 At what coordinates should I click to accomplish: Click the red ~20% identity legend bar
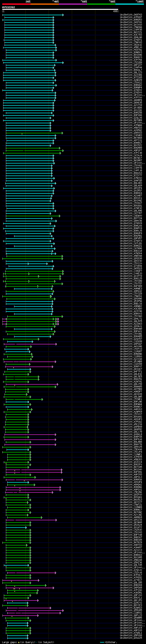(x=16, y=4)
